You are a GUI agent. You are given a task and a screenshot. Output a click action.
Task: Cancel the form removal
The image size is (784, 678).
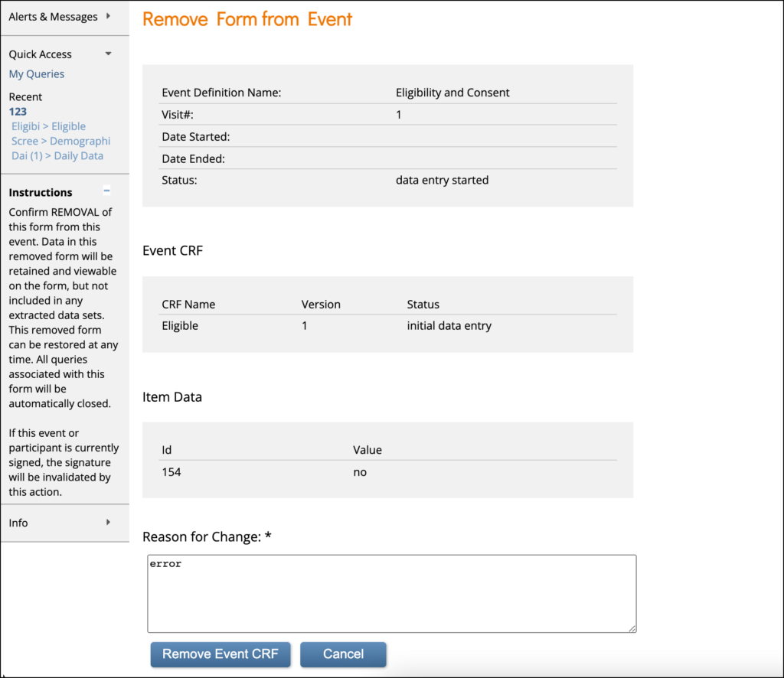tap(343, 654)
